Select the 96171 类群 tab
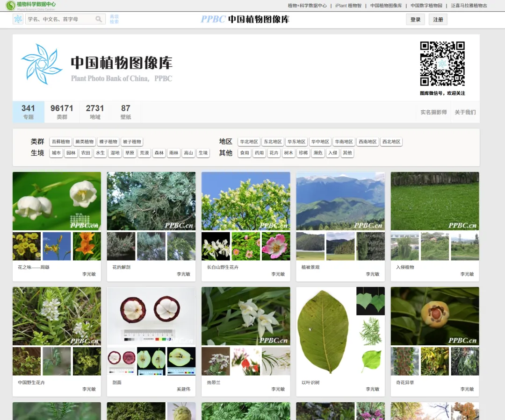 pos(62,112)
